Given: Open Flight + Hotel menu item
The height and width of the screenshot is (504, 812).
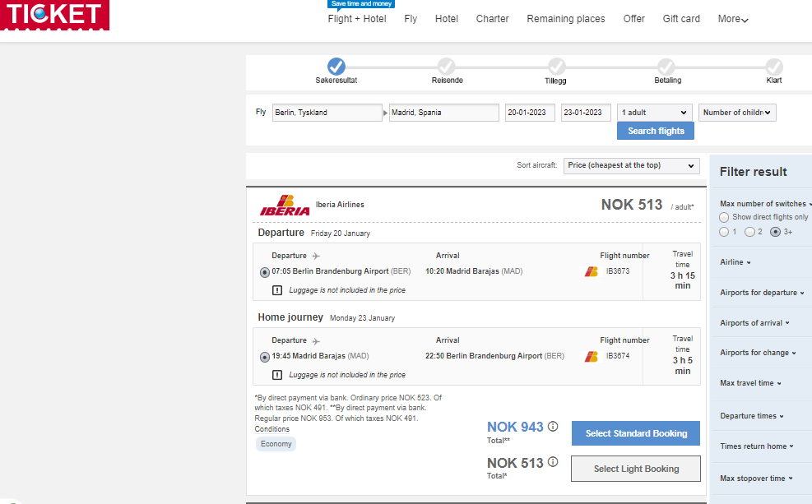Looking at the screenshot, I should coord(357,19).
